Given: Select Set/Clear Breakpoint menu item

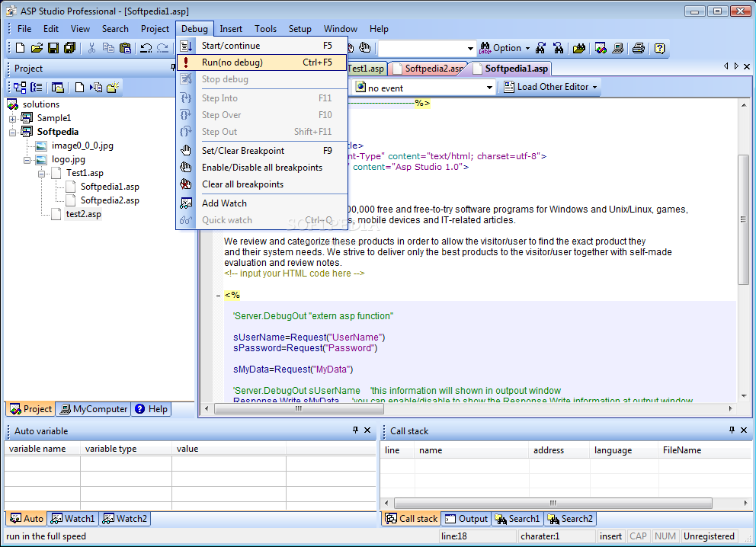Looking at the screenshot, I should coord(262,151).
